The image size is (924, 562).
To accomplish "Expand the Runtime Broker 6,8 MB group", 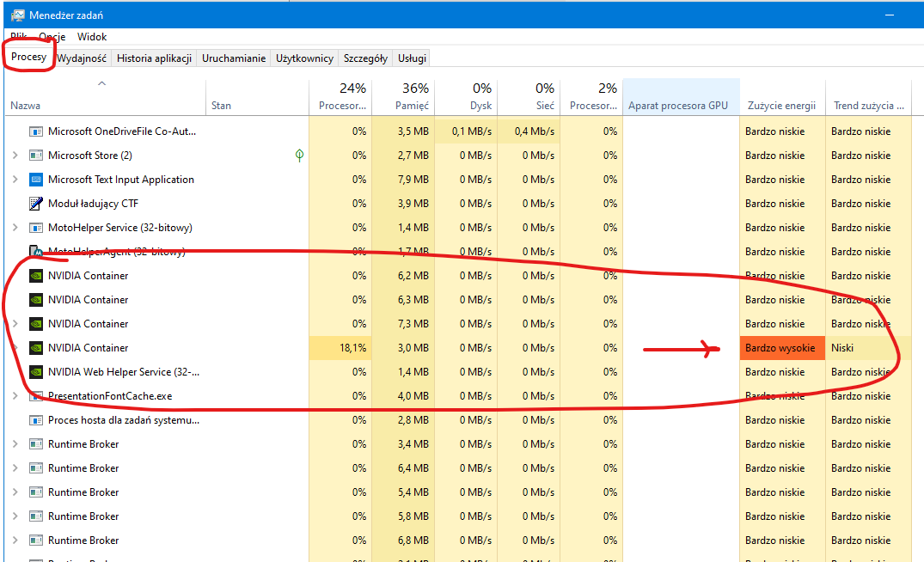I will [x=15, y=541].
